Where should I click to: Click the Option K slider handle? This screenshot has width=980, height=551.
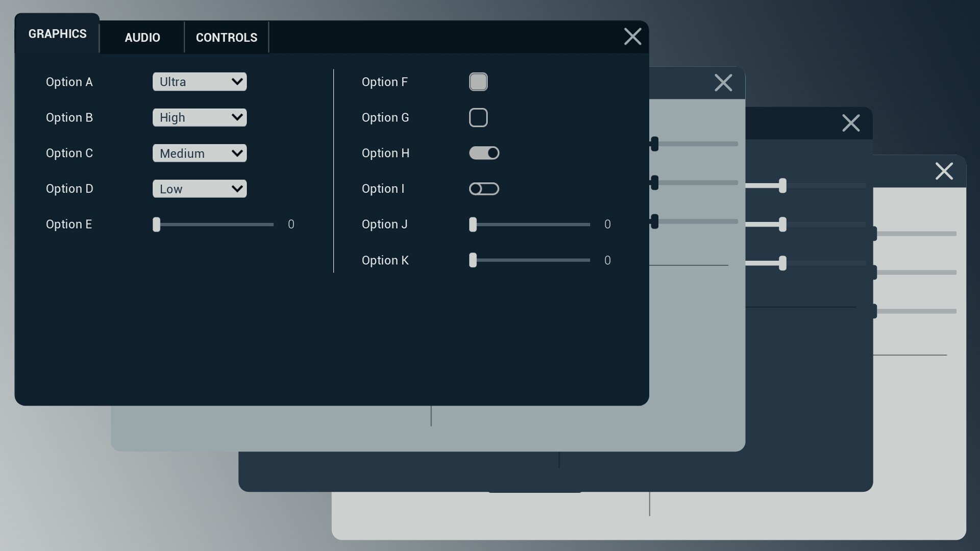(473, 260)
